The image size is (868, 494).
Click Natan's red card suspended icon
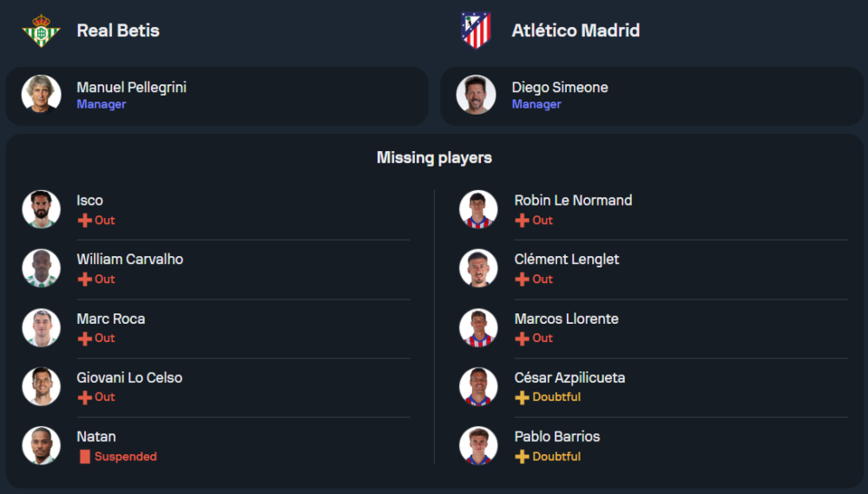pos(84,457)
